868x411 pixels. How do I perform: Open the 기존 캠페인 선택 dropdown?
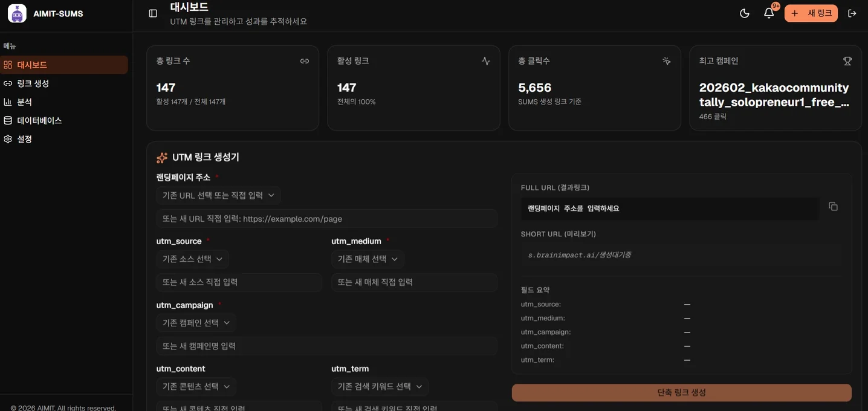coord(196,323)
